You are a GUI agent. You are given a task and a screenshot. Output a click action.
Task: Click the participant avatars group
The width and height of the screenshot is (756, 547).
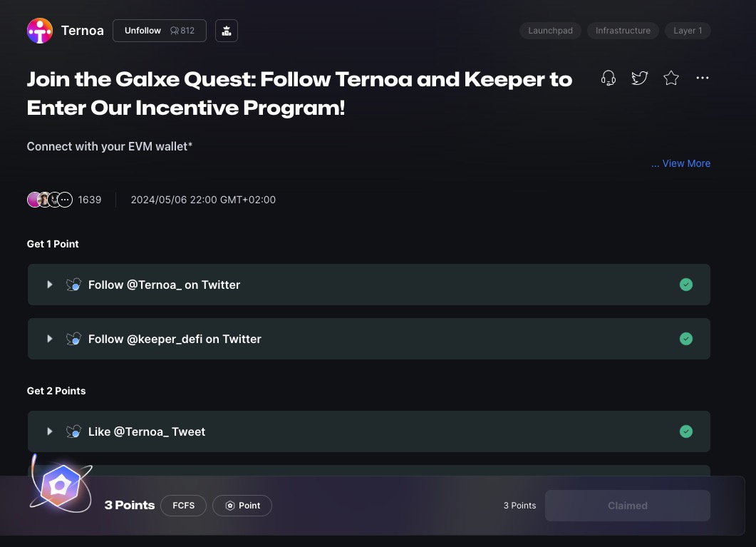point(50,200)
